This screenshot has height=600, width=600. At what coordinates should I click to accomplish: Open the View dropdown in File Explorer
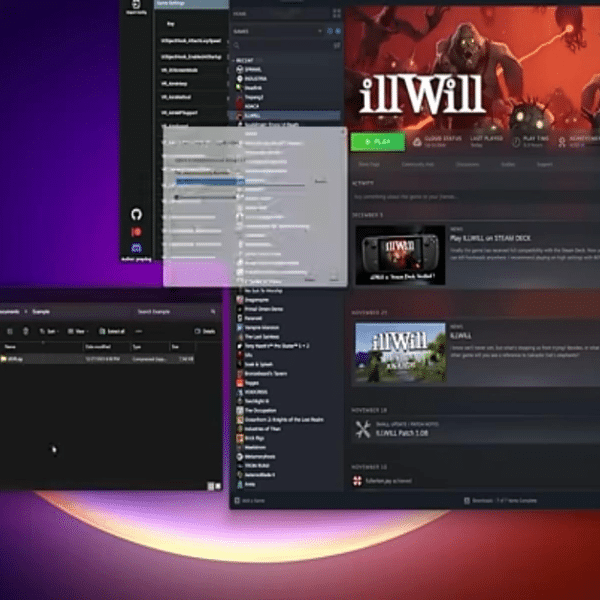tap(78, 331)
